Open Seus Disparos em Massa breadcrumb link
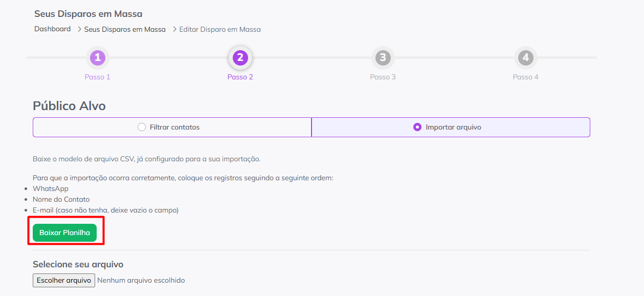Viewport: 644px width, 296px height. pos(125,30)
